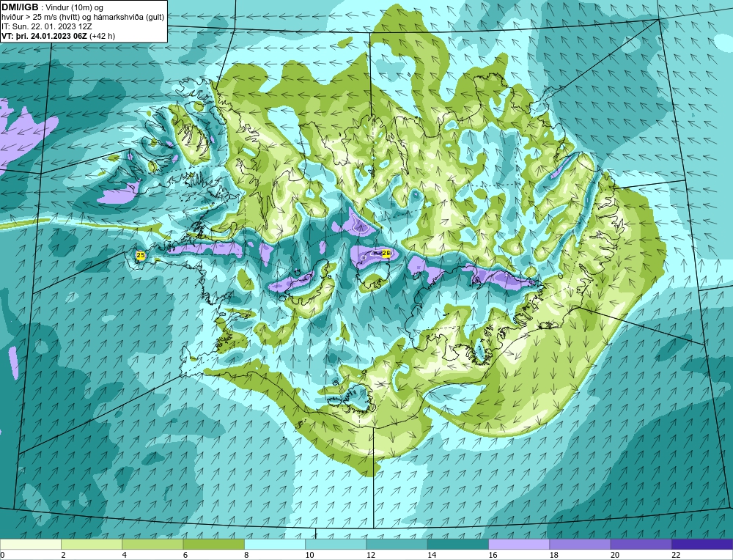Viewport: 733px width, 560px height.
Task: Click the bold "DMI/IGB" heading text
Action: coord(20,7)
